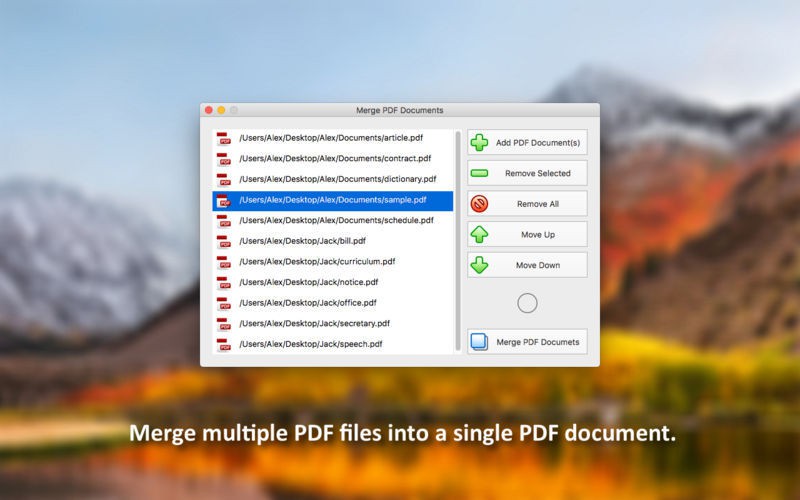800x500 pixels.
Task: Select the path ending in article.pdf
Action: [331, 138]
